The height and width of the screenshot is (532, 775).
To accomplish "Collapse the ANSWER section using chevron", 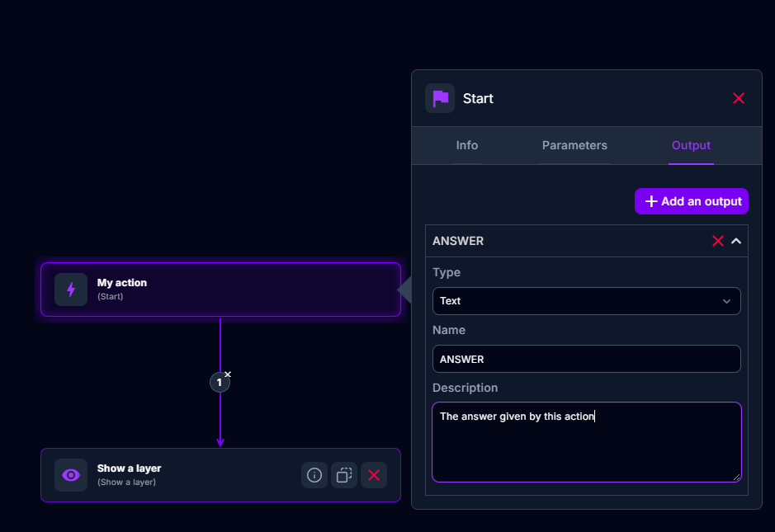I will pyautogui.click(x=736, y=241).
